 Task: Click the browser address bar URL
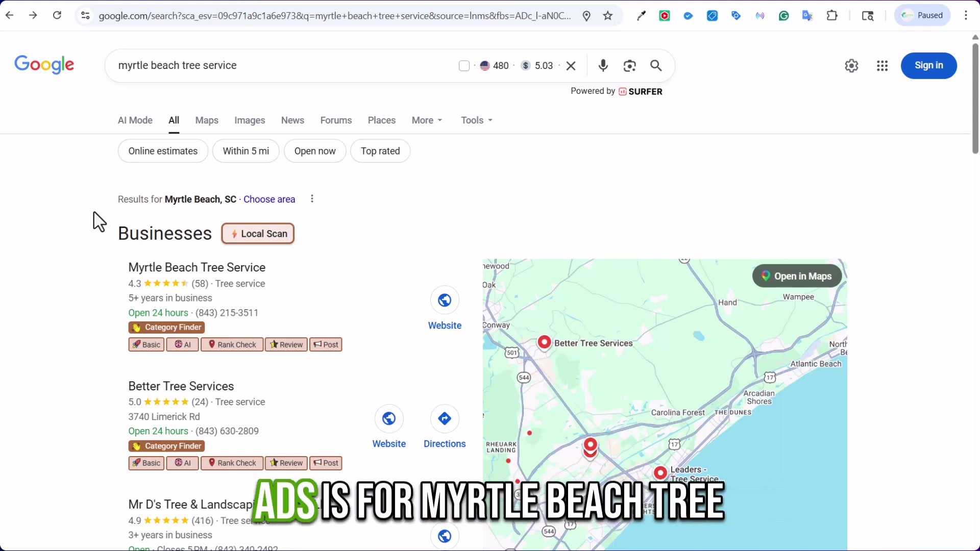335,16
